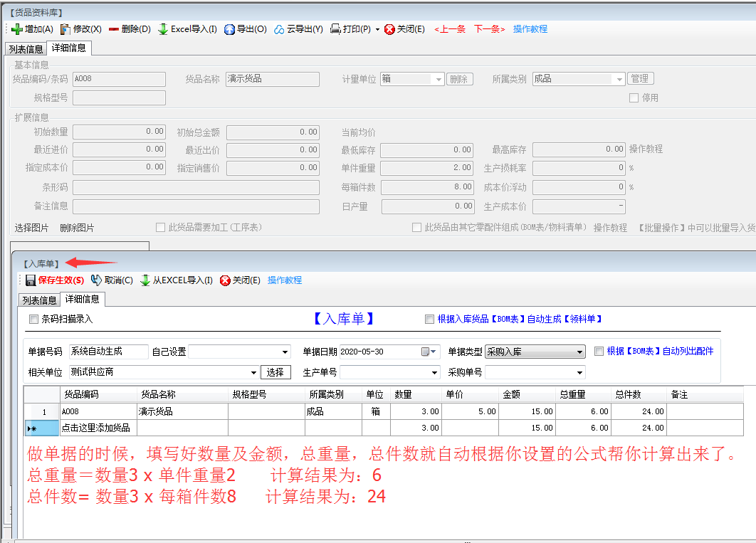Tick the 自动生成【领料单】 checkbox
756x543 pixels.
point(429,320)
